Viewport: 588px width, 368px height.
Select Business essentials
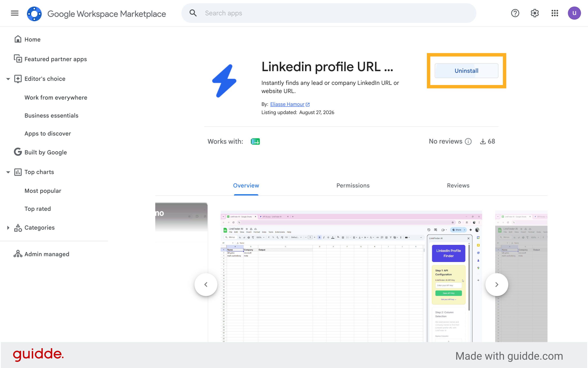click(52, 116)
